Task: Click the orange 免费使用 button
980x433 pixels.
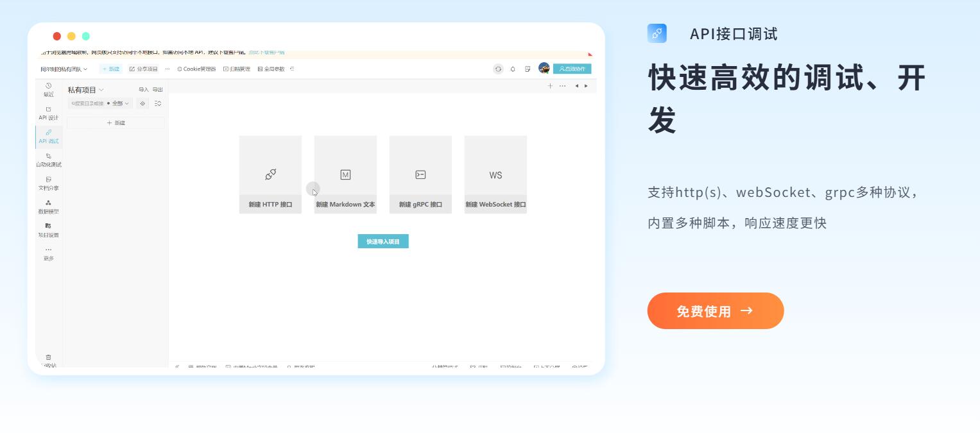Action: 716,311
